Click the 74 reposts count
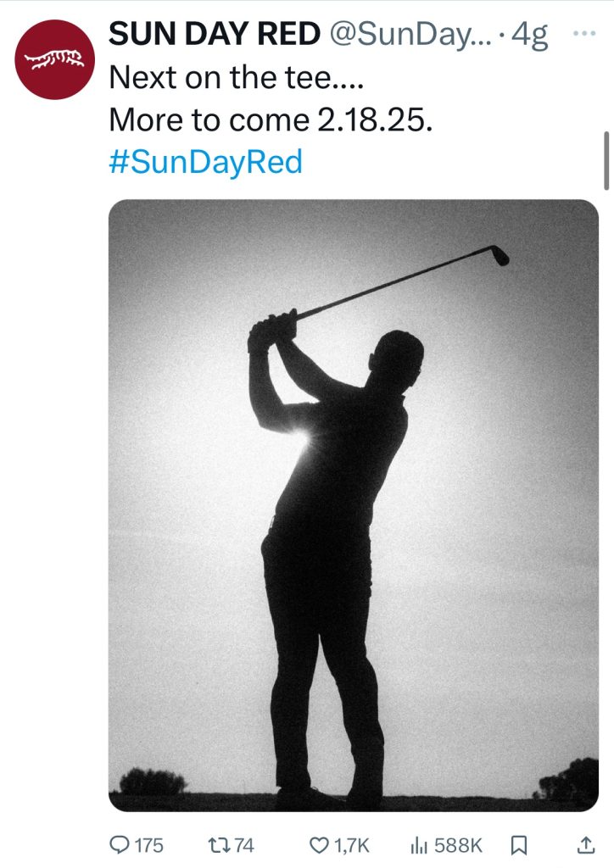 (x=244, y=845)
